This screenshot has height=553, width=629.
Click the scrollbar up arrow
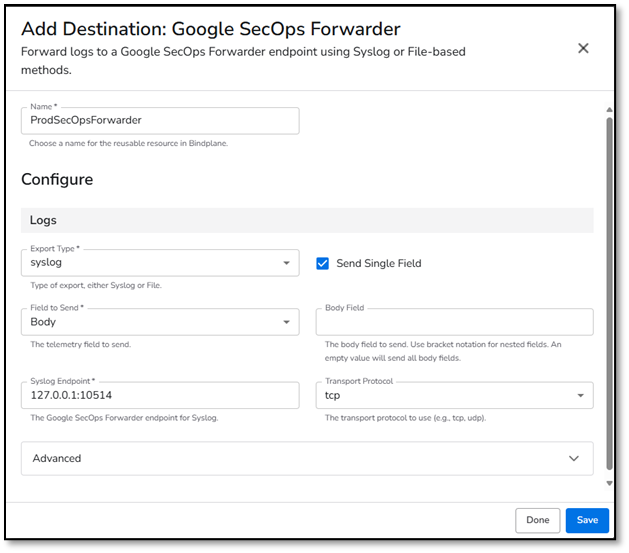pos(609,109)
